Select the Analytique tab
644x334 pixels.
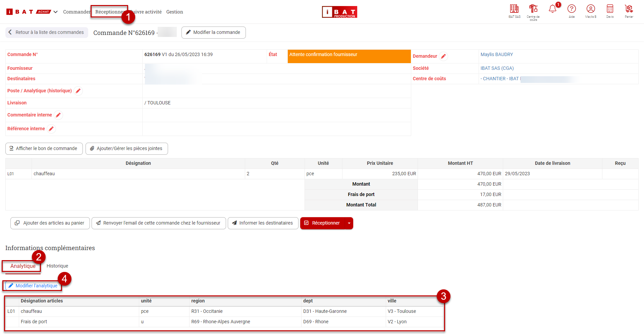pos(23,266)
